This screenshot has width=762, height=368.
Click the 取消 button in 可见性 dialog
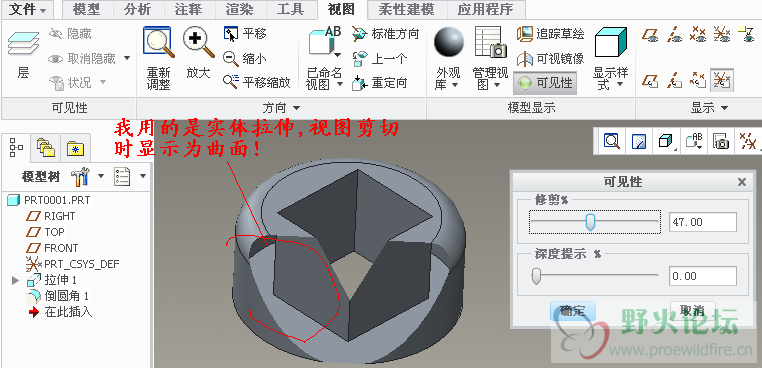tap(693, 311)
